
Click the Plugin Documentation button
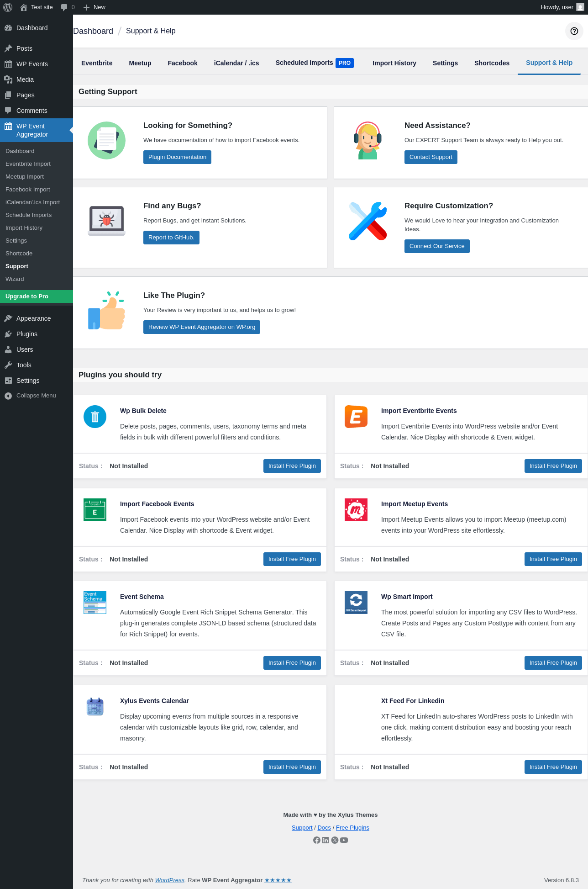(x=177, y=157)
